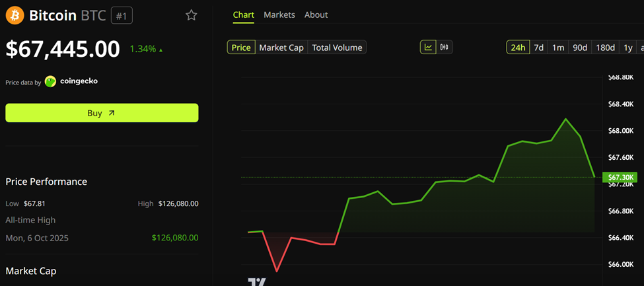Open the coingecko price data link
644x286 pixels.
(79, 82)
